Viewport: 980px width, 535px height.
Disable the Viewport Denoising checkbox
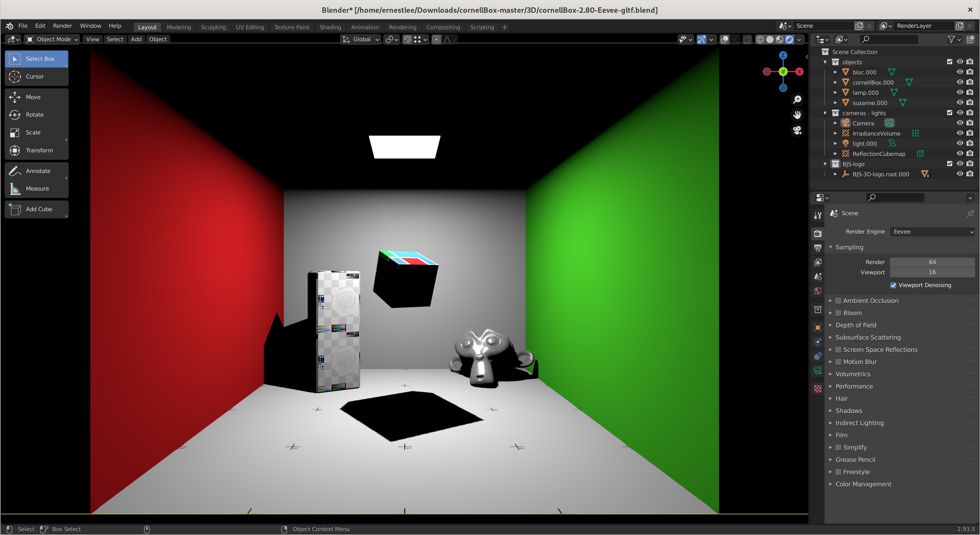[893, 285]
